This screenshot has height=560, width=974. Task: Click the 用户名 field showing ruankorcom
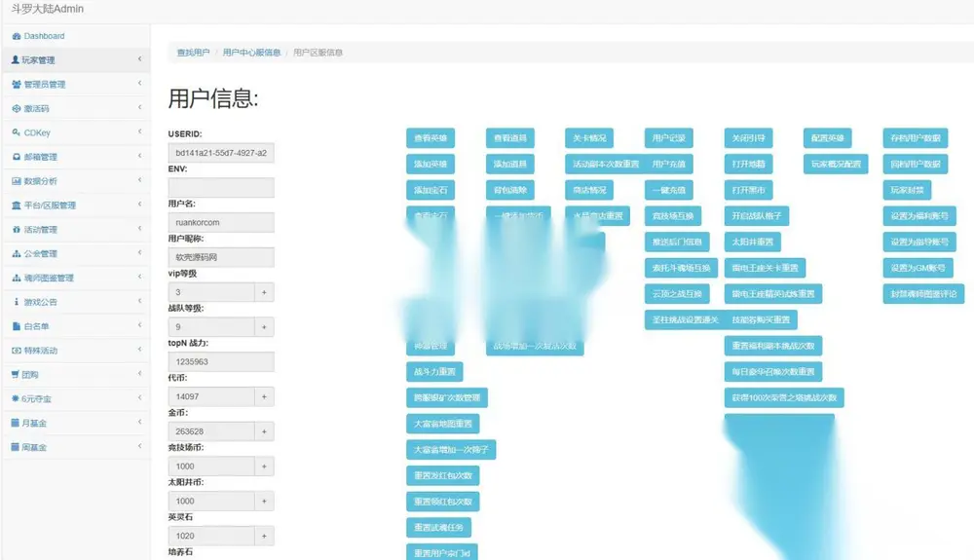click(221, 222)
